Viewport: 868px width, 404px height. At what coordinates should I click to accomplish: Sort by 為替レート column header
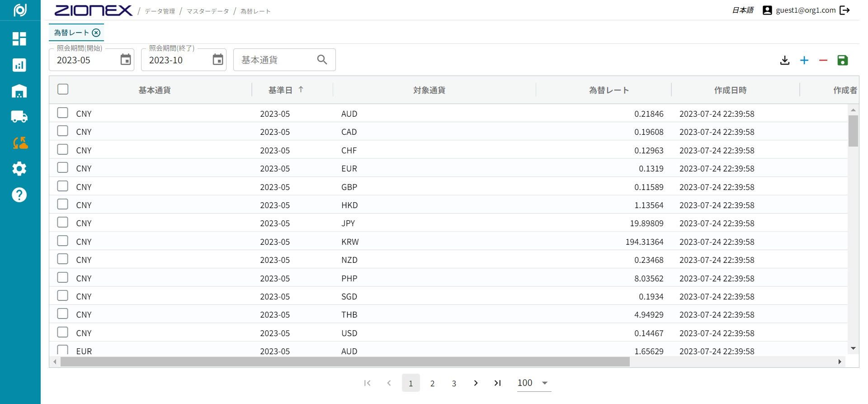(609, 90)
